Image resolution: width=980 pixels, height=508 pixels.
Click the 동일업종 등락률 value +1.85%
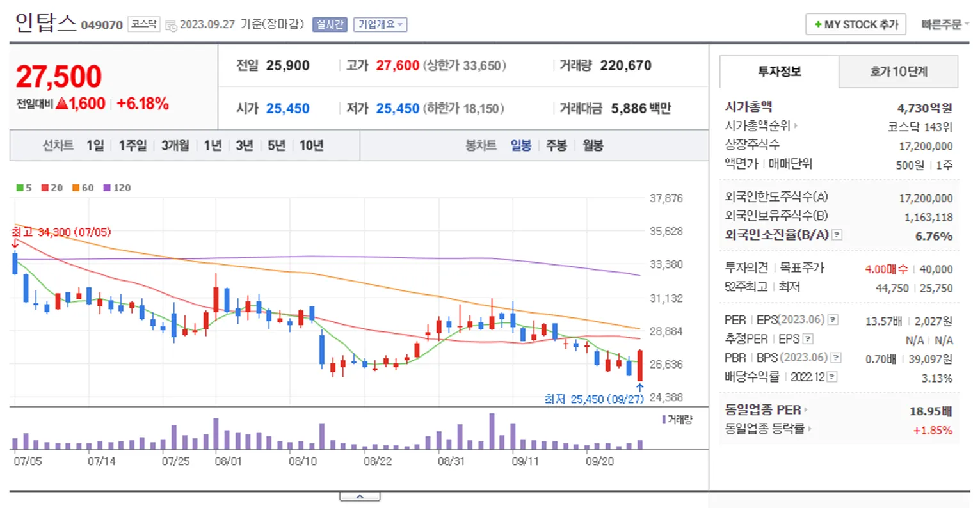(932, 430)
